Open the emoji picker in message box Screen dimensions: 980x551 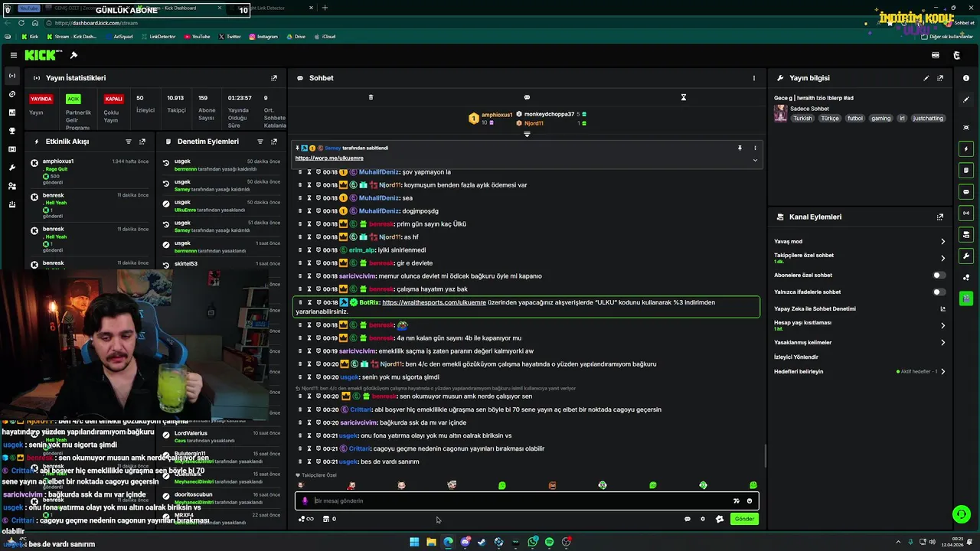pyautogui.click(x=750, y=501)
